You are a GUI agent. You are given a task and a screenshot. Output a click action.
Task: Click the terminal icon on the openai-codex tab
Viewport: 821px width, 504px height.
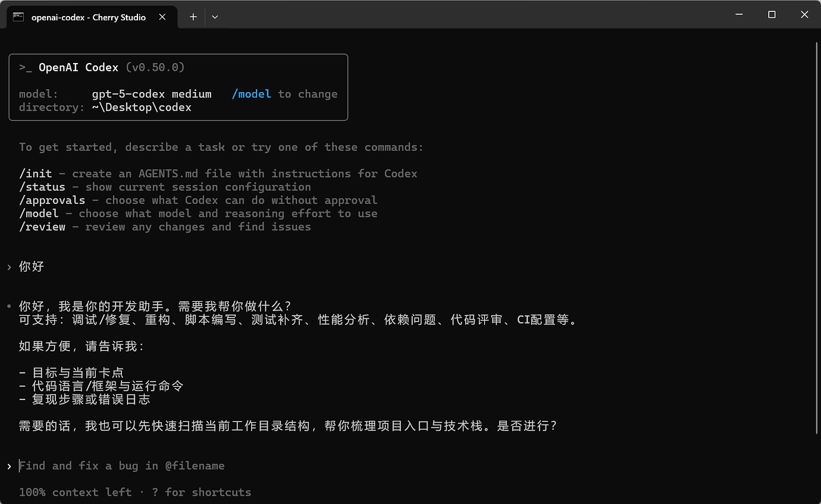point(18,17)
